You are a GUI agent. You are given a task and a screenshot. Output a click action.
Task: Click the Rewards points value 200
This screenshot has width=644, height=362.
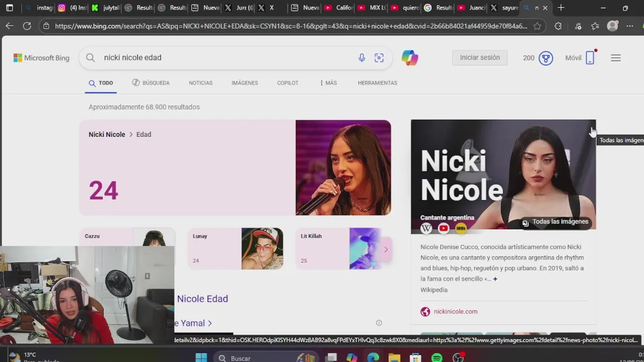[x=528, y=58]
